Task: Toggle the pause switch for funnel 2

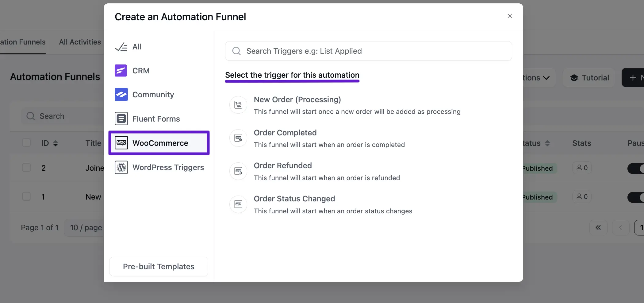Action: click(636, 168)
